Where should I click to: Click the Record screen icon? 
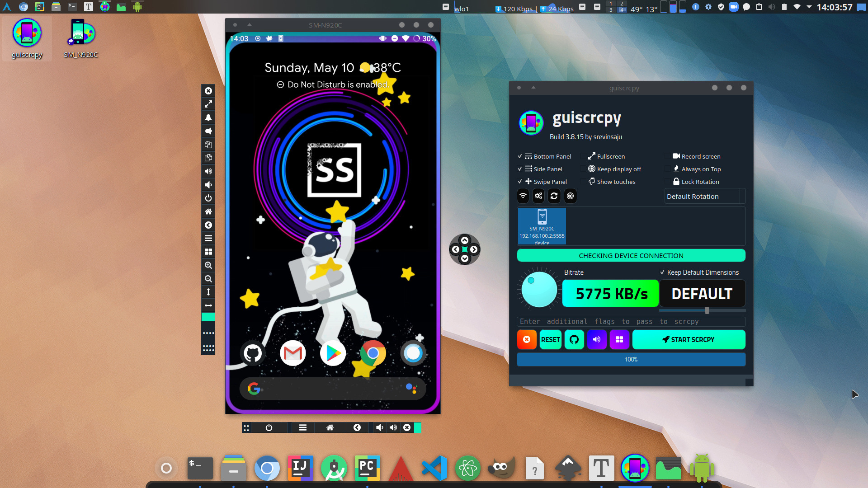677,155
